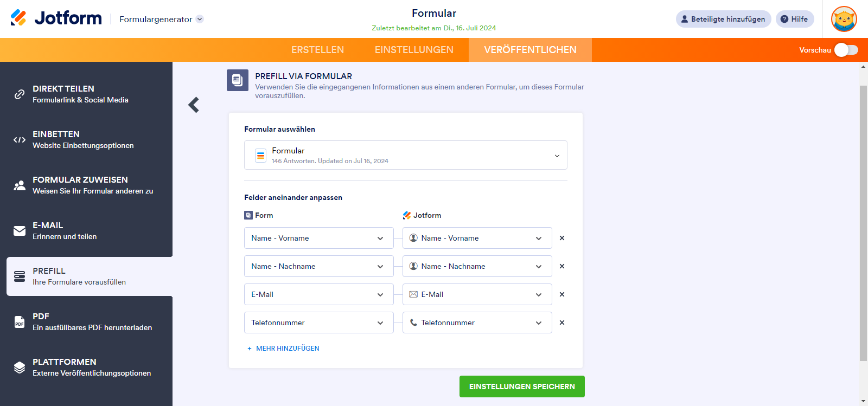Click the vertical page scrollbar
868x406 pixels.
(864, 223)
